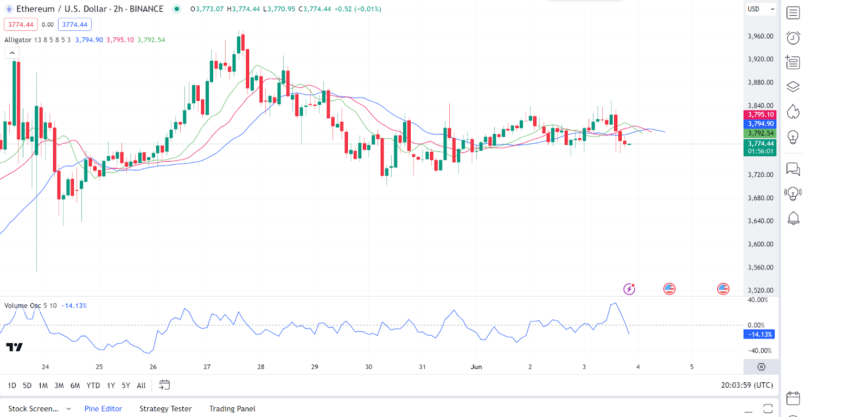Image resolution: width=868 pixels, height=417 pixels.
Task: Expand the Stock Screener dropdown arrow
Action: (68, 409)
